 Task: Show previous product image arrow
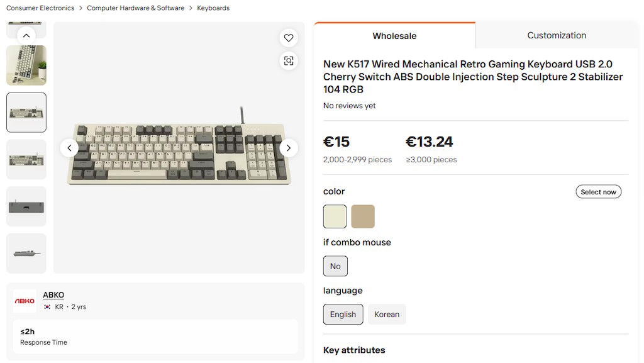click(69, 148)
